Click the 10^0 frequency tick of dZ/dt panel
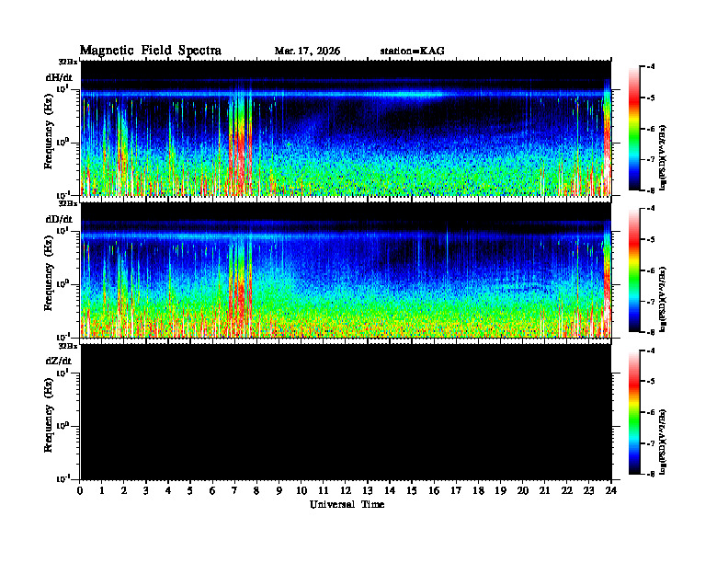Viewport: 728px width, 563px height. point(63,426)
